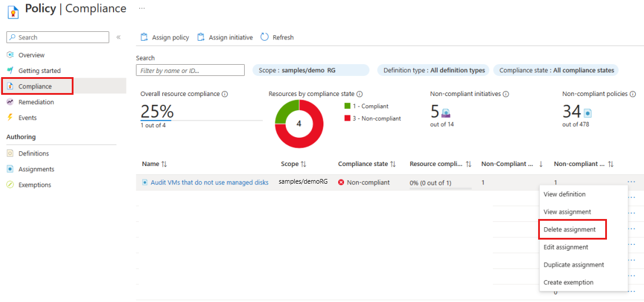Open the Scope samples/demo RG filter
The width and height of the screenshot is (644, 302).
coord(311,70)
